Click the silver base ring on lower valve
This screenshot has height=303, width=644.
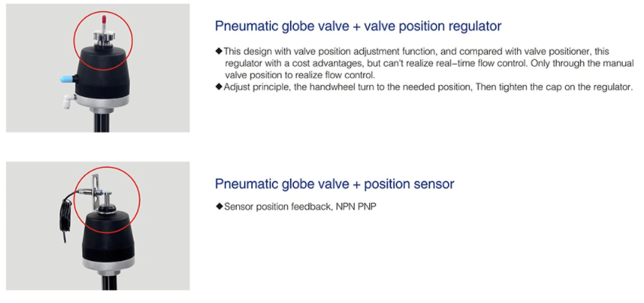tap(109, 264)
